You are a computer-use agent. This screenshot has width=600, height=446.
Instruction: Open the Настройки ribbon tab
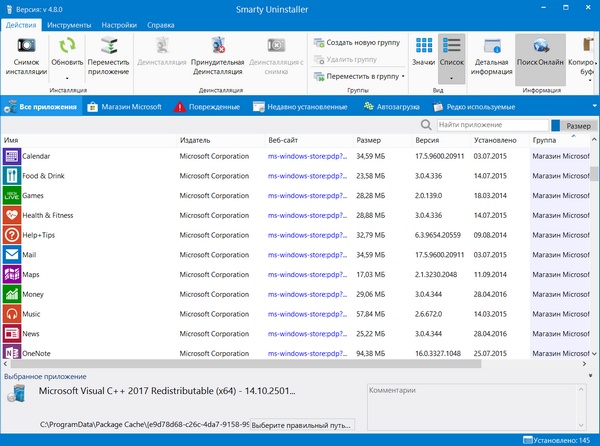(119, 24)
